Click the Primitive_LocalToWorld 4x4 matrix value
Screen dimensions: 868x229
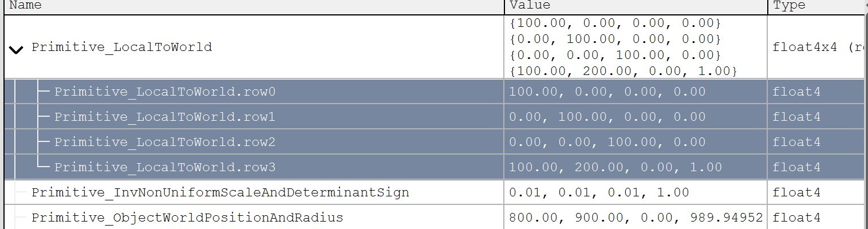pos(614,47)
